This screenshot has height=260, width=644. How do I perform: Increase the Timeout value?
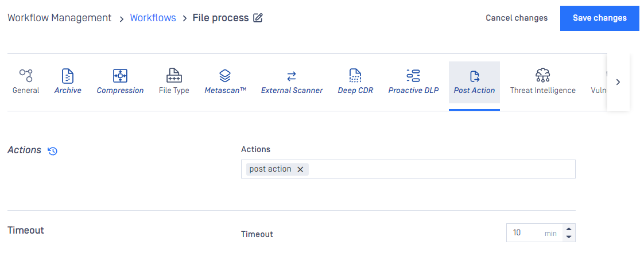pyautogui.click(x=569, y=230)
